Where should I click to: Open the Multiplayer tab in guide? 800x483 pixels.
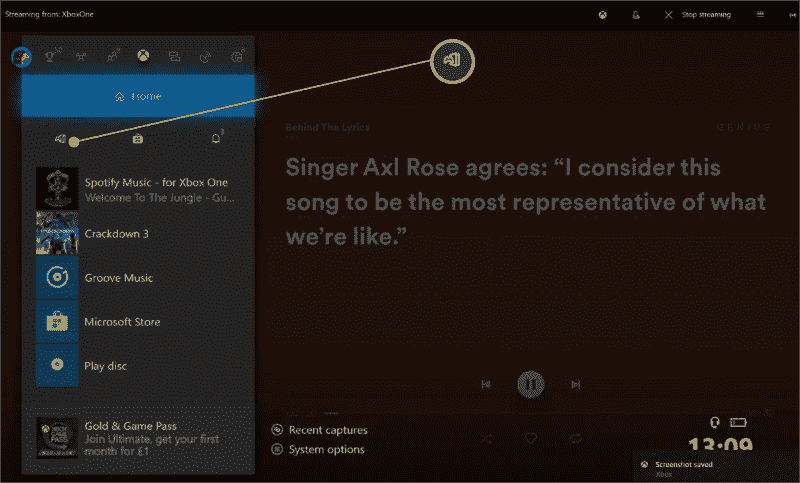click(x=81, y=57)
